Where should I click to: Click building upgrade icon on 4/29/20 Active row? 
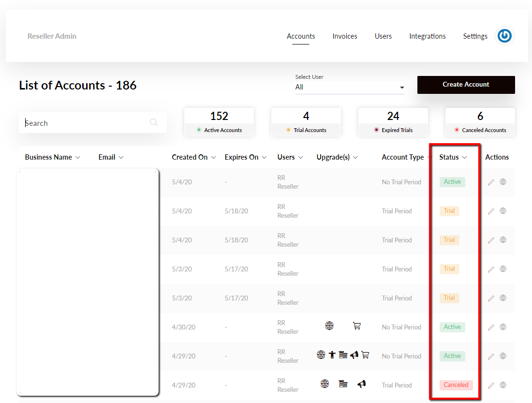343,355
